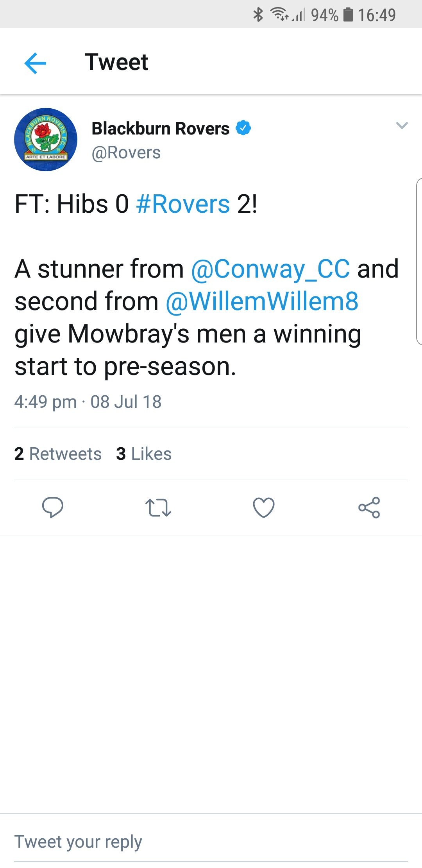Open Blackburn Rovers profile picture
This screenshot has height=868, width=422.
click(x=46, y=140)
